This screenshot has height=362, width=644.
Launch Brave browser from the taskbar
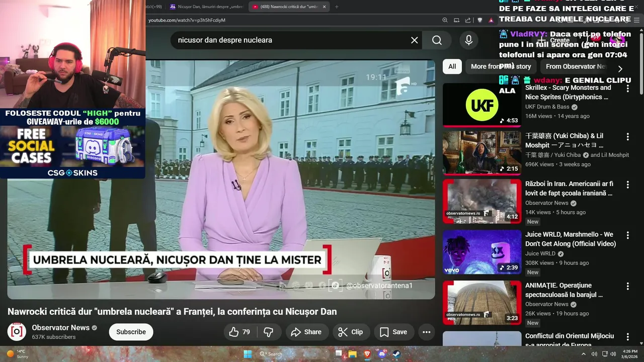point(367,354)
